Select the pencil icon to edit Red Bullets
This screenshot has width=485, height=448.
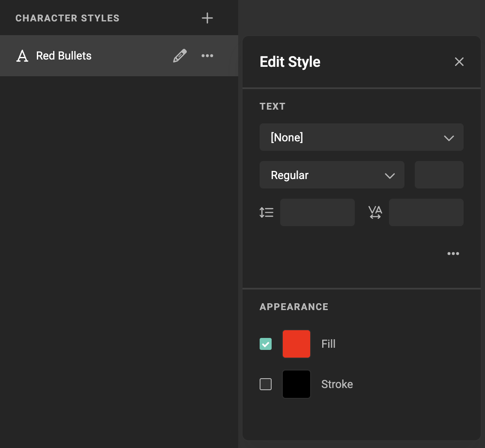(x=180, y=56)
